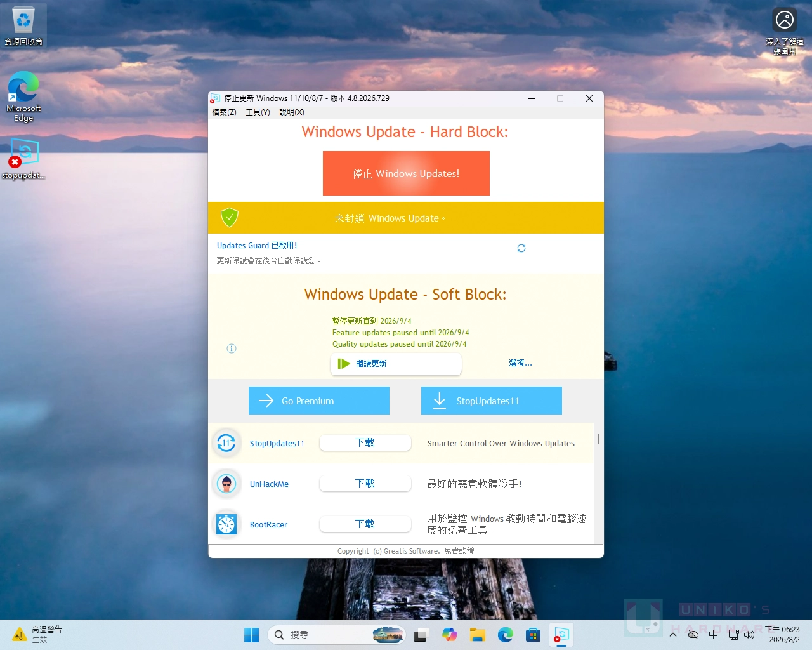Minimize the 停止更新 Windows window
Screen dimensions: 812x650
click(x=532, y=98)
